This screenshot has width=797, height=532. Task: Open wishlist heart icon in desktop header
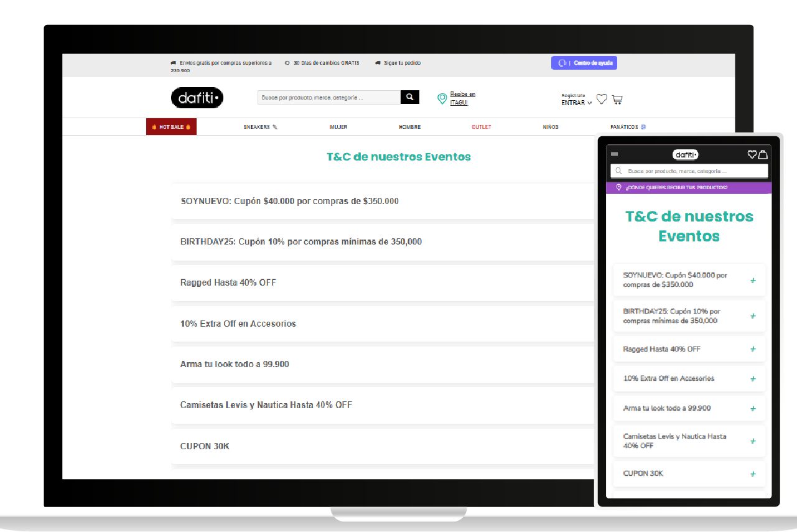coord(602,99)
